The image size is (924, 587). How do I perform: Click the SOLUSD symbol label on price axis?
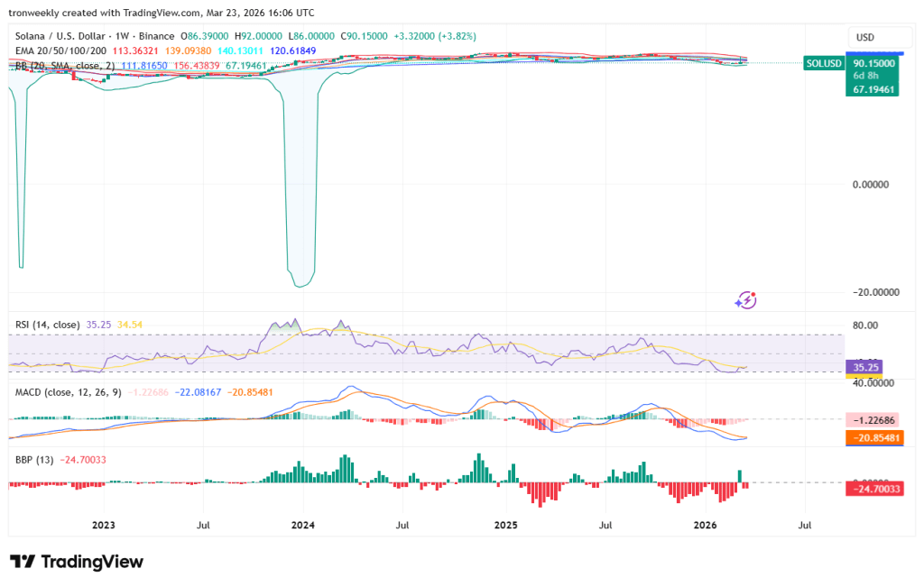click(x=822, y=63)
